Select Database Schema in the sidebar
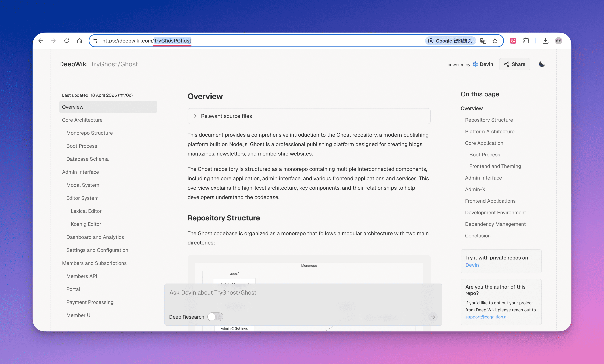 (x=87, y=159)
